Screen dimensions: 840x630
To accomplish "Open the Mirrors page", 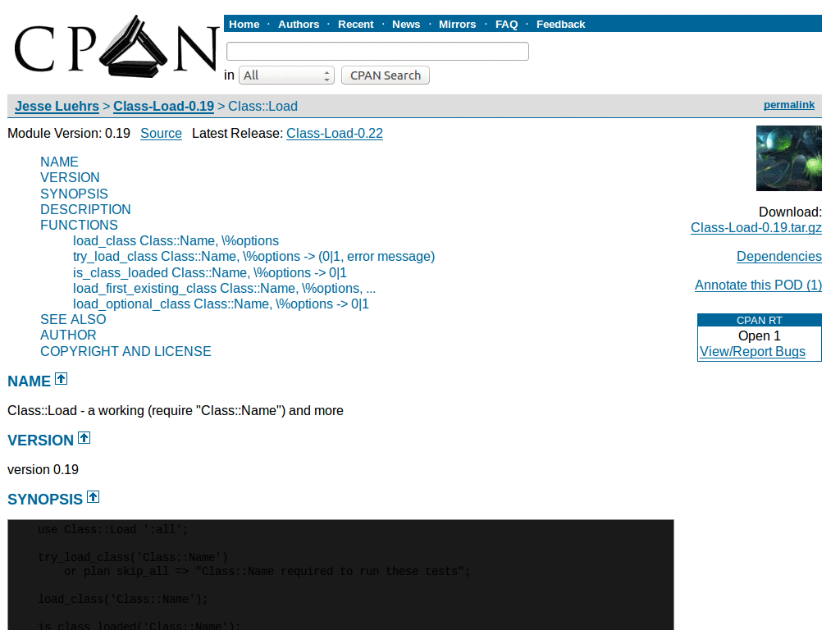I will click(x=457, y=24).
